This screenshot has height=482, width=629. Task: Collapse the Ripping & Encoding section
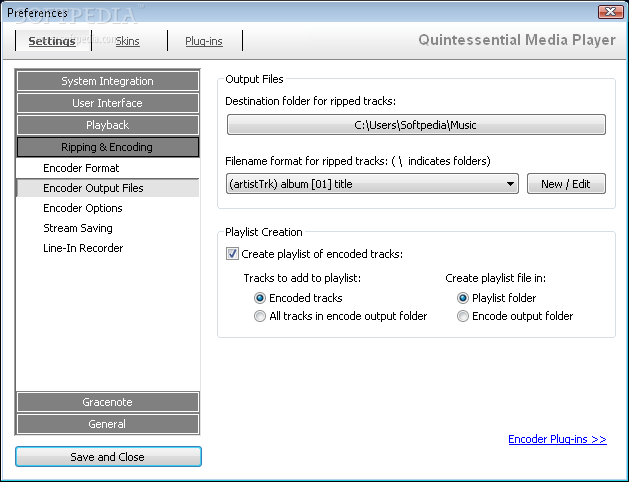tap(108, 147)
